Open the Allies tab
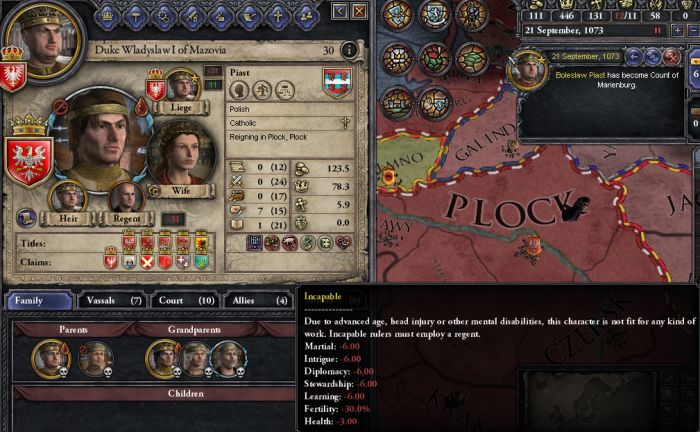 pyautogui.click(x=259, y=300)
